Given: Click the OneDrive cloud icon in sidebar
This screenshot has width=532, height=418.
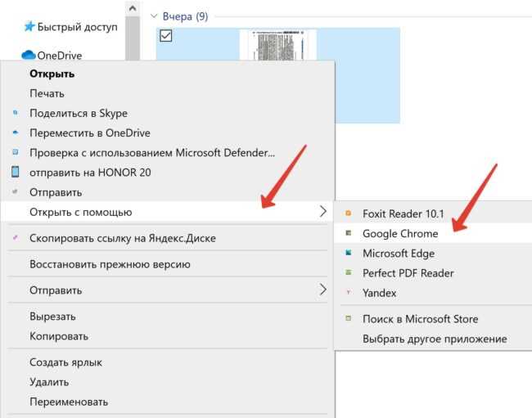Looking at the screenshot, I should [x=29, y=56].
